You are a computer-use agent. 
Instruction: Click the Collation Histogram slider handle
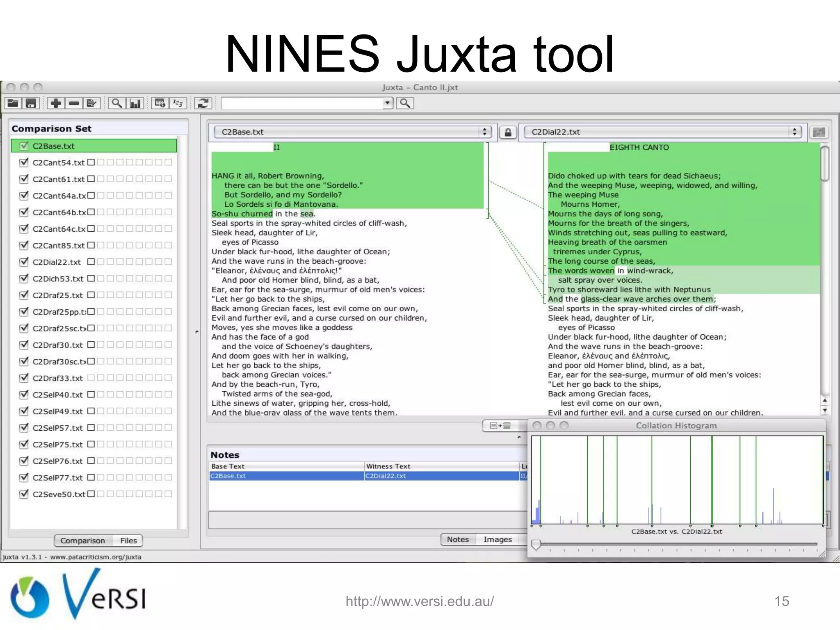coord(536,545)
